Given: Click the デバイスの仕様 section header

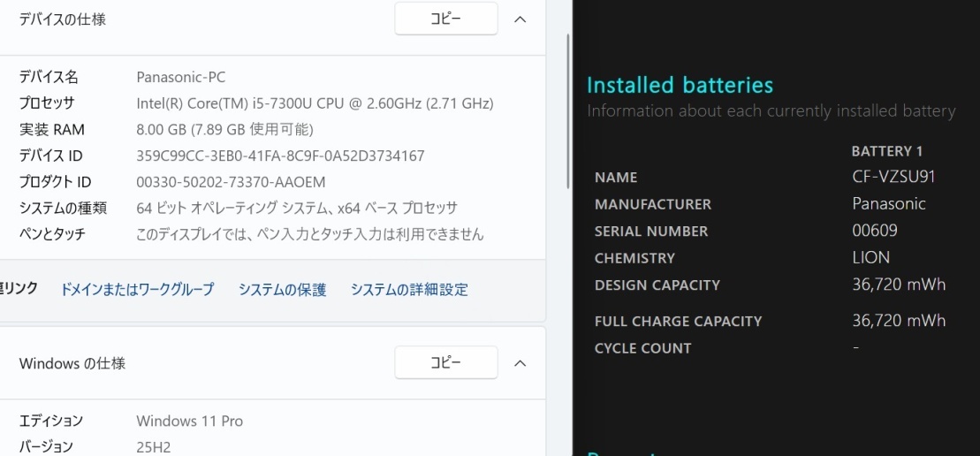Looking at the screenshot, I should (x=63, y=19).
